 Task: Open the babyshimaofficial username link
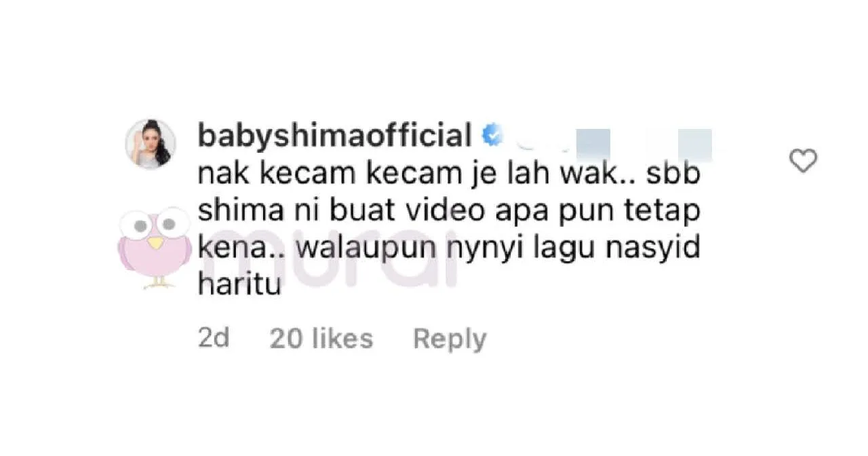coord(335,136)
